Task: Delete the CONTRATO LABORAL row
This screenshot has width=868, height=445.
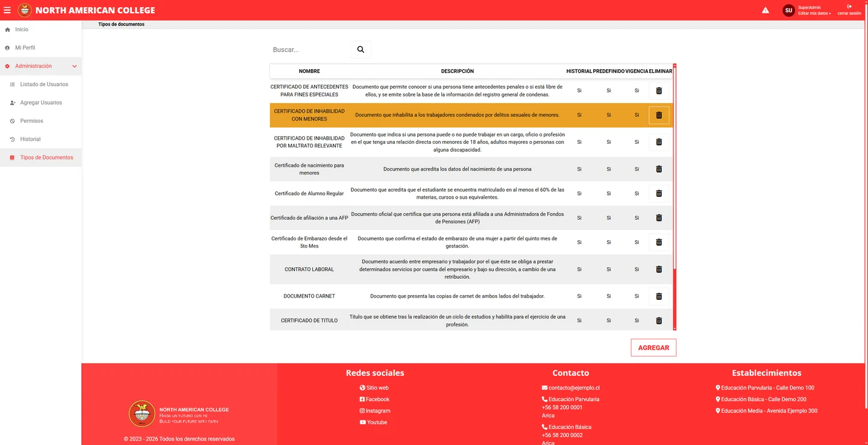Action: pos(659,269)
